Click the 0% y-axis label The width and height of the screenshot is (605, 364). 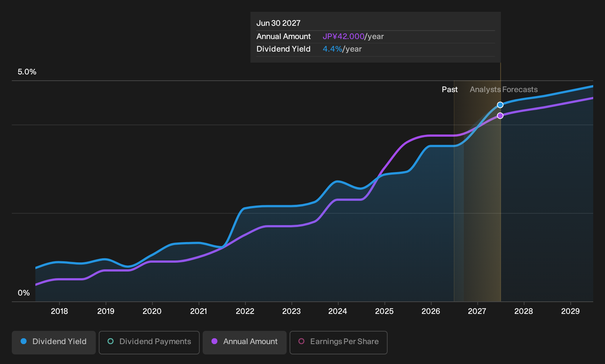(24, 293)
